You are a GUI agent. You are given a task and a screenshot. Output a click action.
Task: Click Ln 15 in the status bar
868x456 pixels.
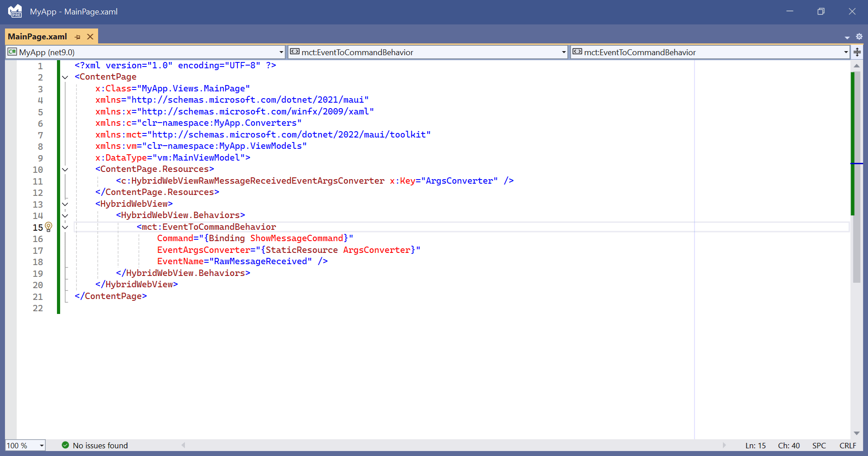755,445
